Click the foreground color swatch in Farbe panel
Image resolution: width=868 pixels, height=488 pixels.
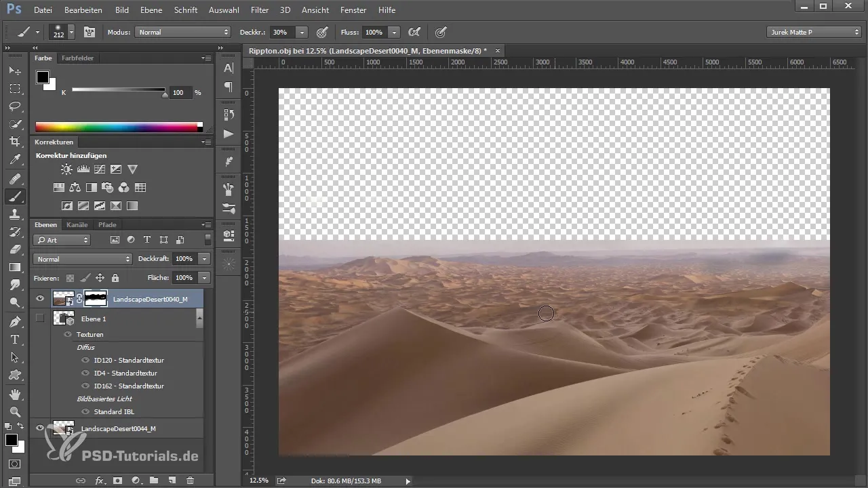coord(42,77)
